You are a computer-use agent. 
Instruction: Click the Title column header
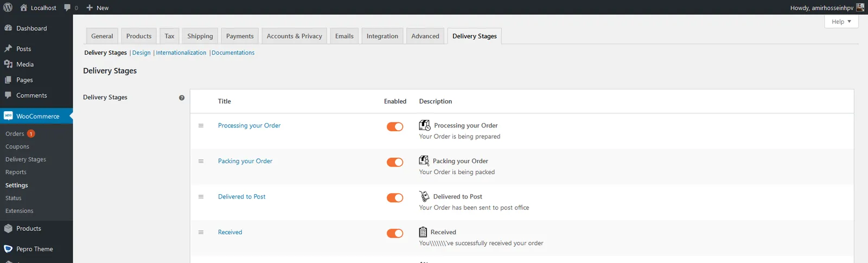coord(225,101)
